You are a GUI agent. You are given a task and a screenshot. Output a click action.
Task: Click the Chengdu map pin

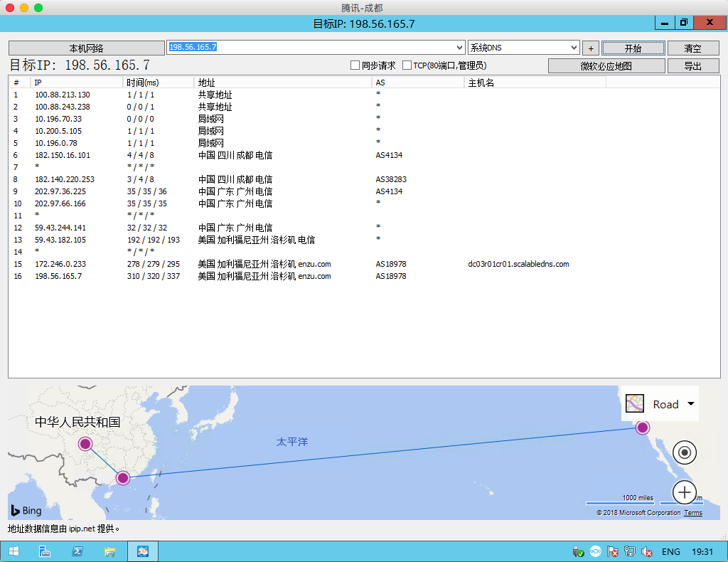click(85, 444)
